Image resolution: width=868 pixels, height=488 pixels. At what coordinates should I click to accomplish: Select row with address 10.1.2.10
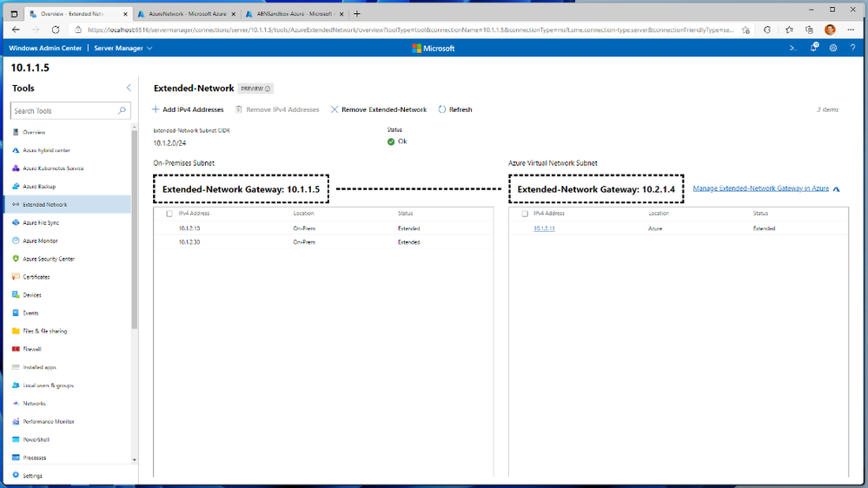click(323, 228)
